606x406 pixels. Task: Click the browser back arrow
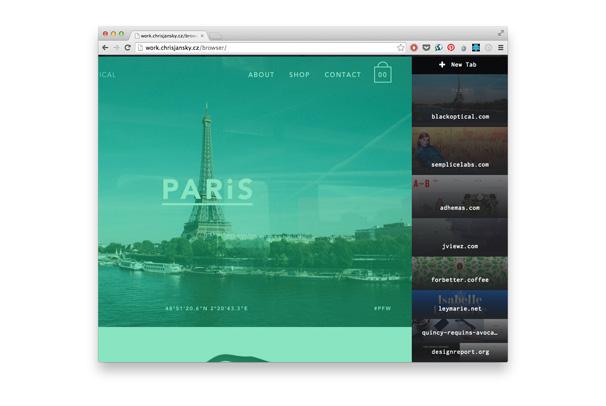coord(105,48)
